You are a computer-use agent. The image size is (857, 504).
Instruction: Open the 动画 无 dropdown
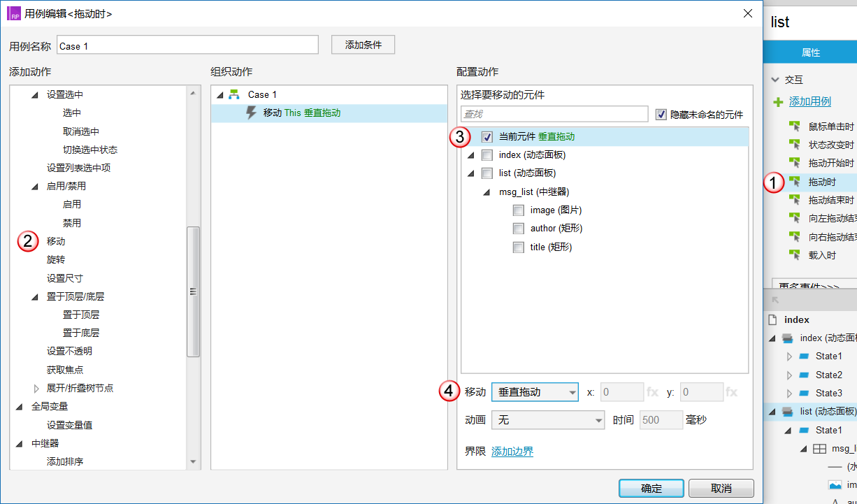click(548, 419)
